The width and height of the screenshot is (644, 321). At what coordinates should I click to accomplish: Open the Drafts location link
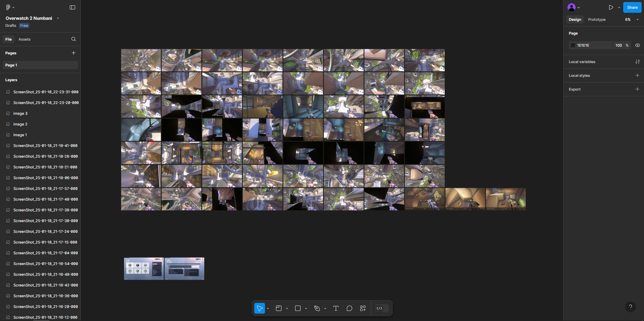pos(11,25)
